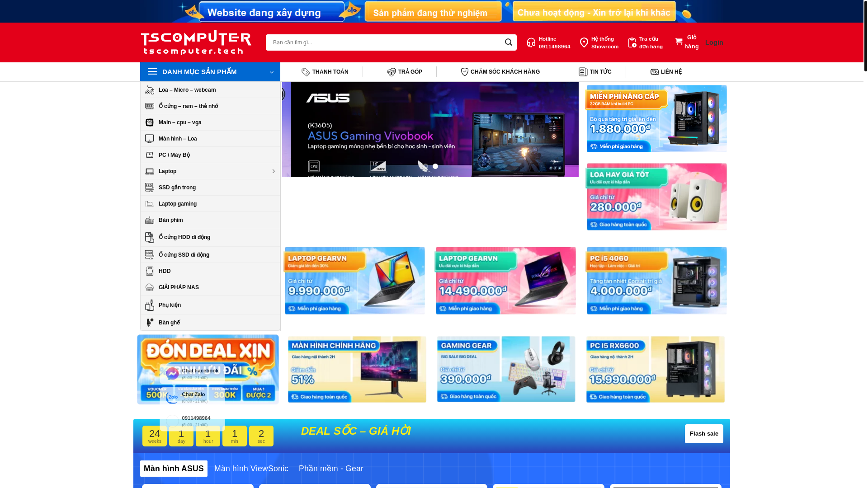868x488 pixels.
Task: Click the Giải pháp NAS icon
Action: coord(150,287)
